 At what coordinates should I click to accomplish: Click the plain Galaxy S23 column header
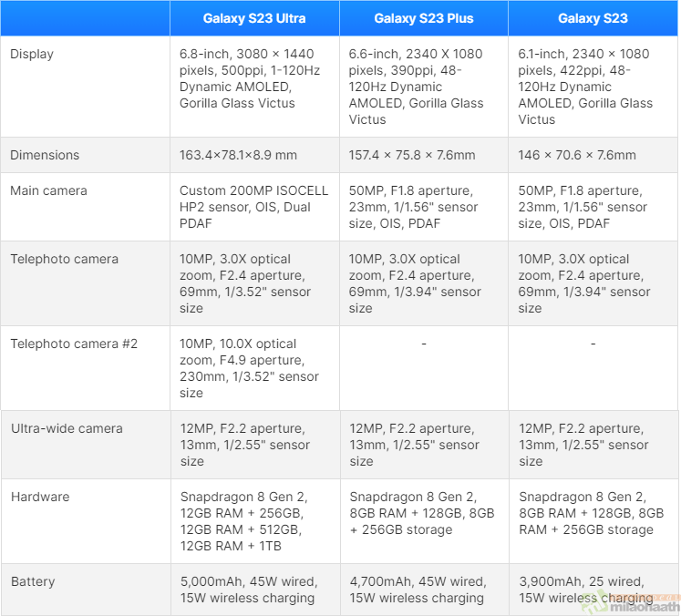[593, 18]
